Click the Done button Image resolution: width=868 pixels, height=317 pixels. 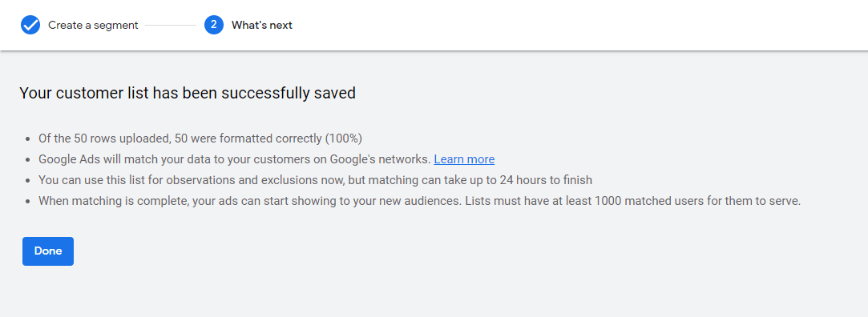(x=48, y=251)
